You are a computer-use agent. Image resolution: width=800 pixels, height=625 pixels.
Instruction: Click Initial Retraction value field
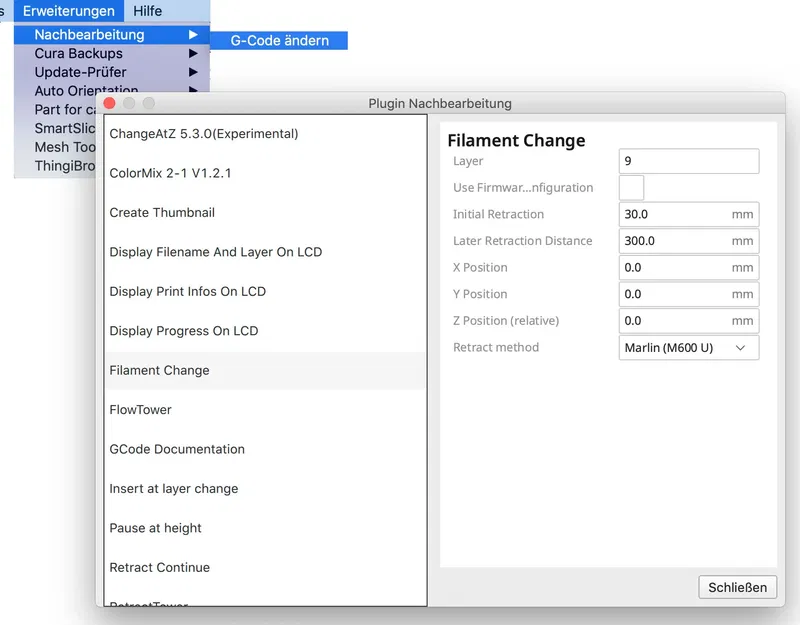point(689,214)
